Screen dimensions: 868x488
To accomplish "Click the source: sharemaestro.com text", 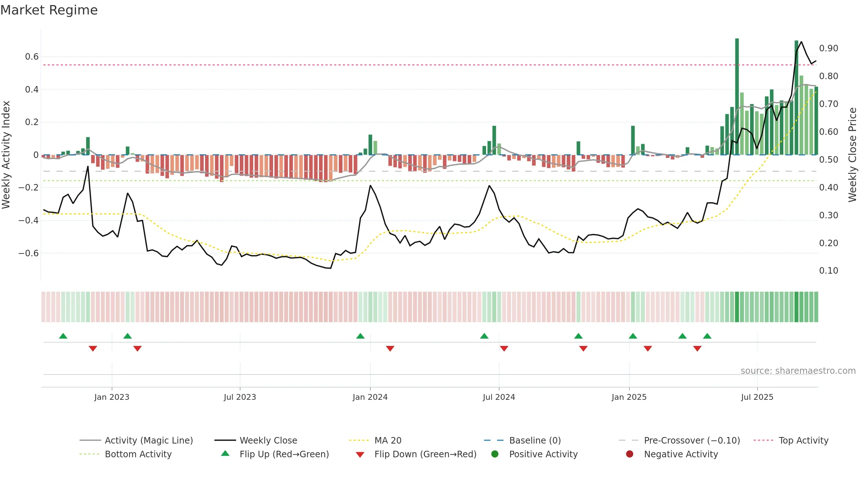I will [x=798, y=371].
